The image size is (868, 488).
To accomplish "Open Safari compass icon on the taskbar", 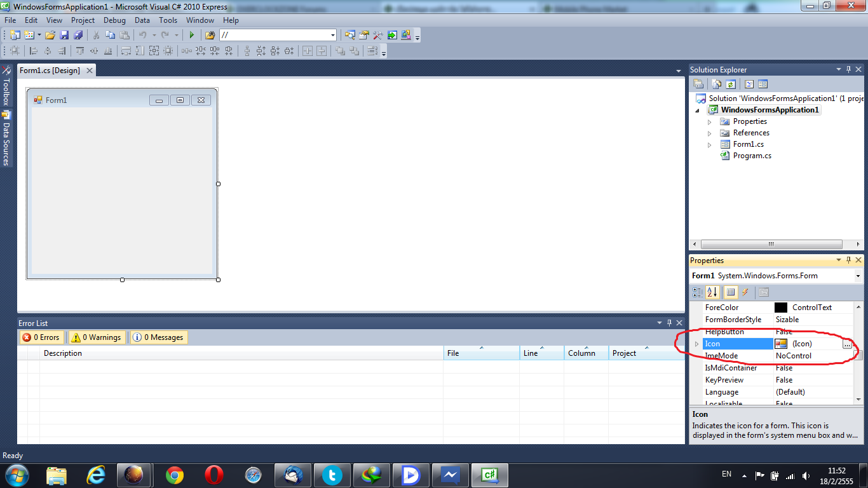I will pyautogui.click(x=254, y=475).
